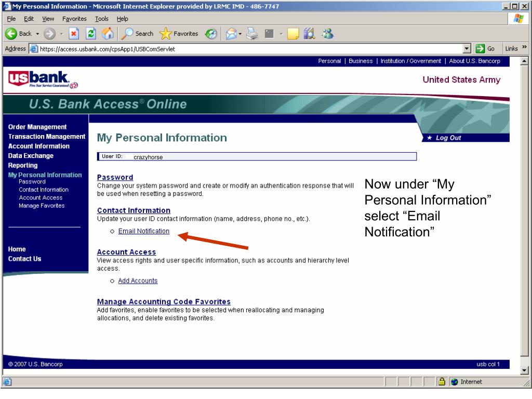This screenshot has width=532, height=399.
Task: Click the padlock security icon in status bar
Action: coord(442,381)
